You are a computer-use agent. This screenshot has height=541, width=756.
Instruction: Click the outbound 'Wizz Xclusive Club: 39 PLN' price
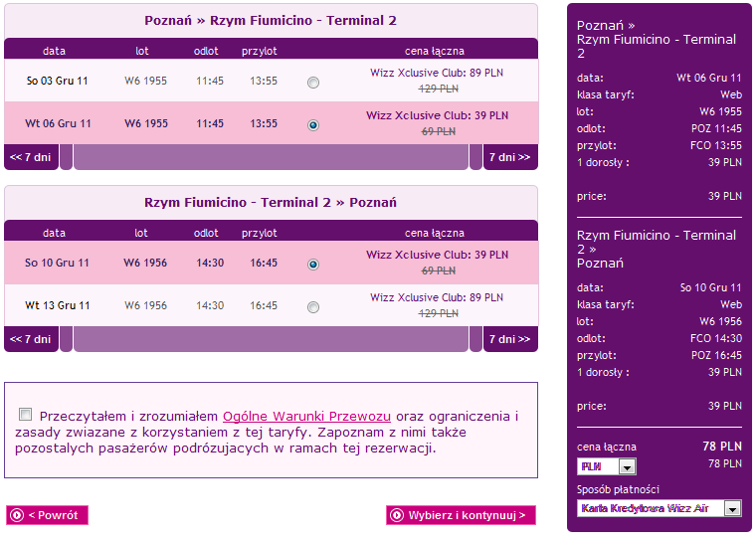pos(437,115)
